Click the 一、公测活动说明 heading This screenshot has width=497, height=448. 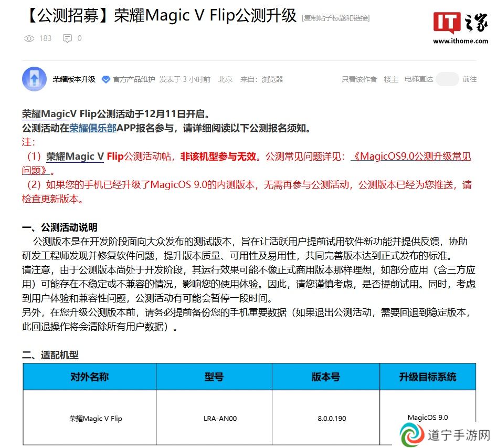[x=60, y=227]
